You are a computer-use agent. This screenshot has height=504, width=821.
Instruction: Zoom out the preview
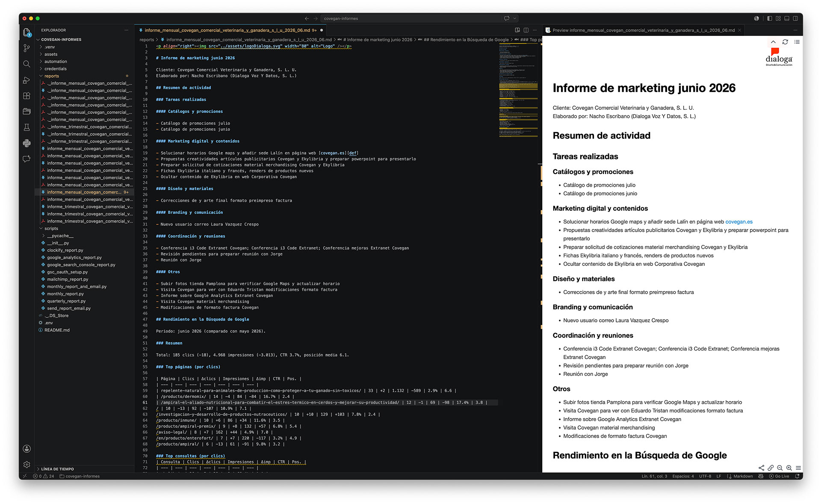[780, 468]
